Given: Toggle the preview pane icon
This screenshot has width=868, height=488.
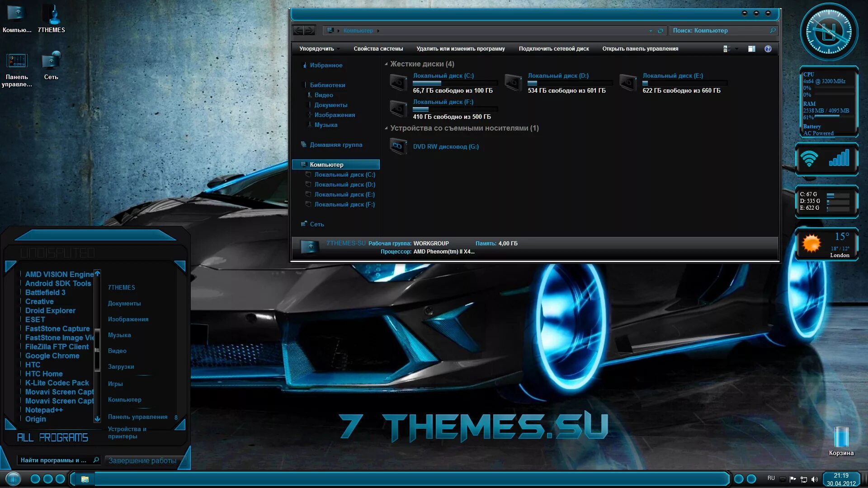Looking at the screenshot, I should click(751, 49).
